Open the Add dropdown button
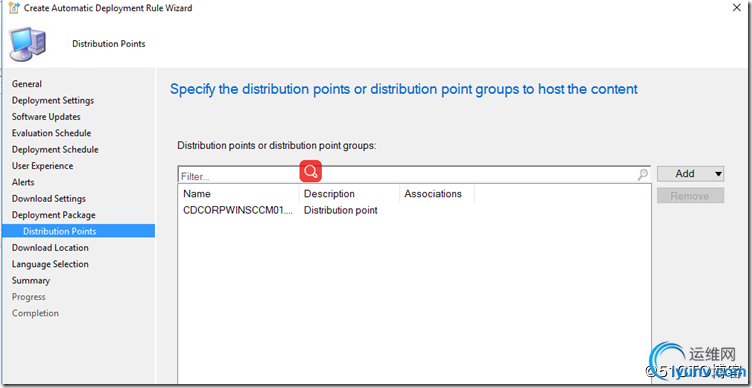752x388 pixels. click(x=690, y=174)
